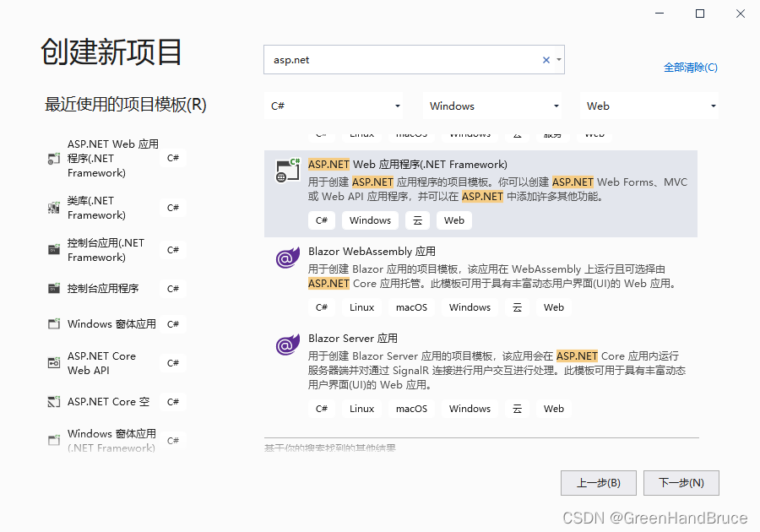The width and height of the screenshot is (760, 532).
Task: Click the C# badge beside 控制台应用程序
Action: point(173,288)
